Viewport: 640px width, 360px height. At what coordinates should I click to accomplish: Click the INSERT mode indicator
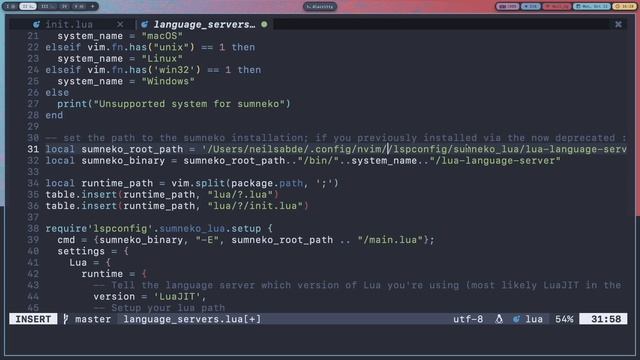click(x=33, y=319)
